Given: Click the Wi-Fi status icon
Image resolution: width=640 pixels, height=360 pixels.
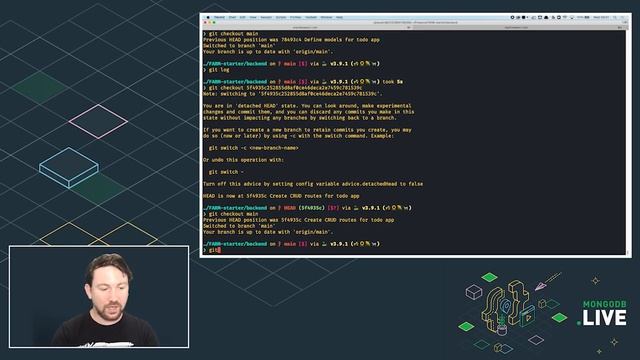Looking at the screenshot, I should pos(565,18).
